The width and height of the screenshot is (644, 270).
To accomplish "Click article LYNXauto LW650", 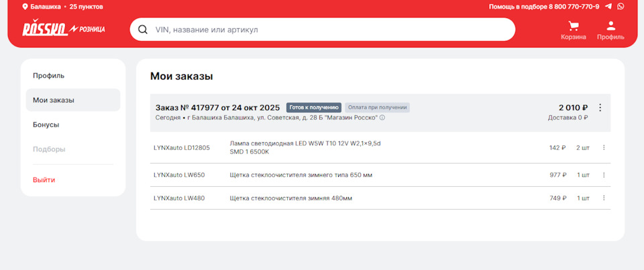I will tap(179, 175).
